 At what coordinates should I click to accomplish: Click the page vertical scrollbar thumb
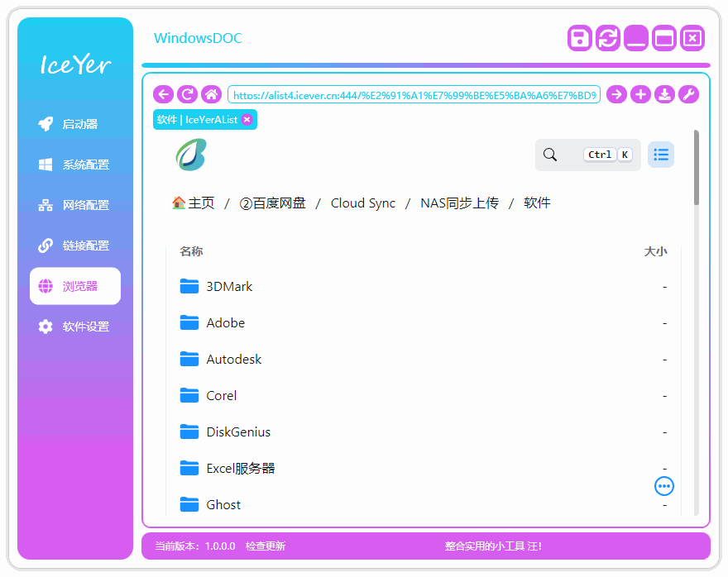pyautogui.click(x=697, y=168)
